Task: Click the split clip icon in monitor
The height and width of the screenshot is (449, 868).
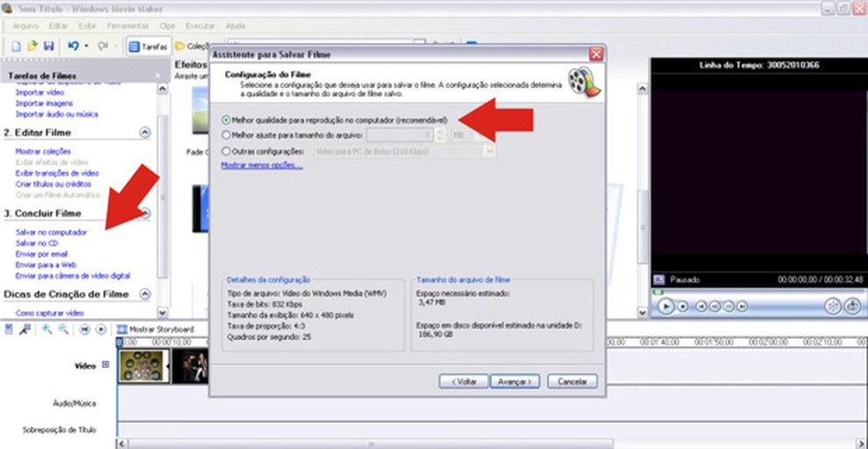Action: [833, 305]
